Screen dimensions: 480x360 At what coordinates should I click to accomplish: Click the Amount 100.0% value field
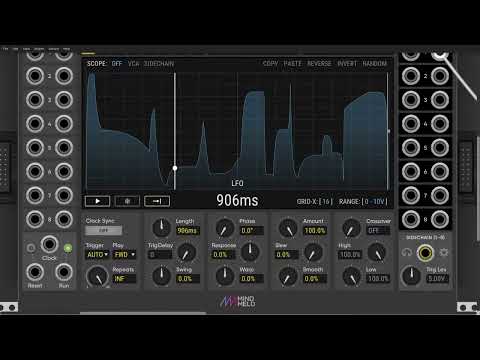315,231
